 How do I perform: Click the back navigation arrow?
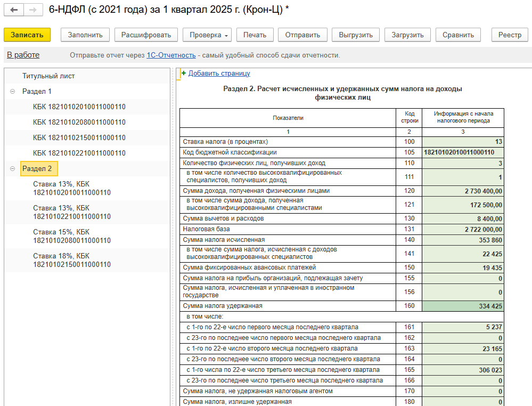[14, 10]
